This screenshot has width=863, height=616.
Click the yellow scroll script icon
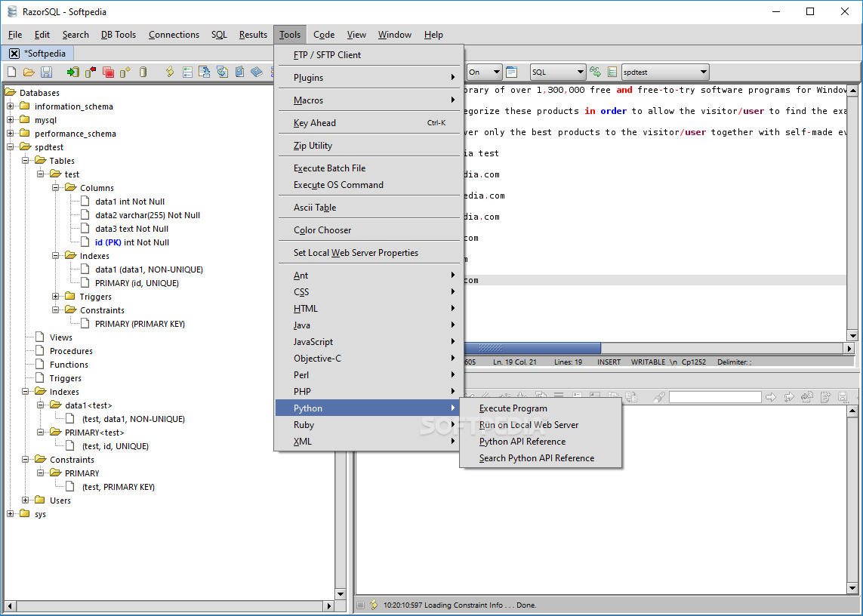(170, 72)
